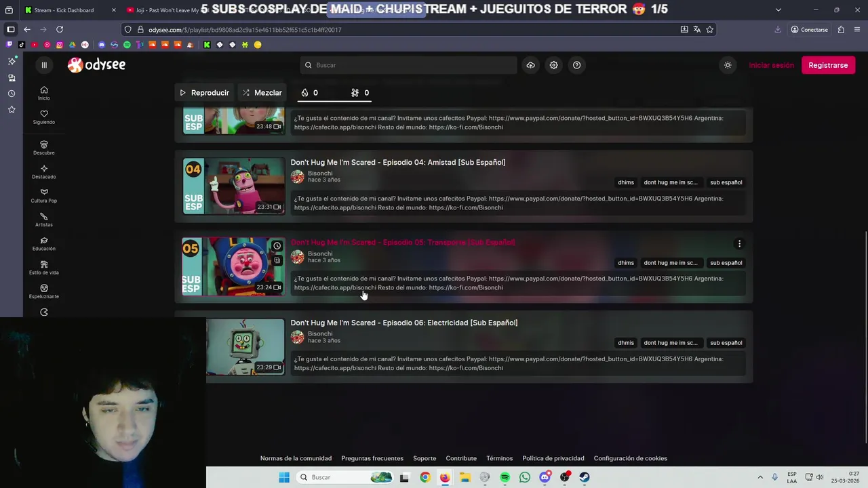Click browser back arrow

click(27, 29)
